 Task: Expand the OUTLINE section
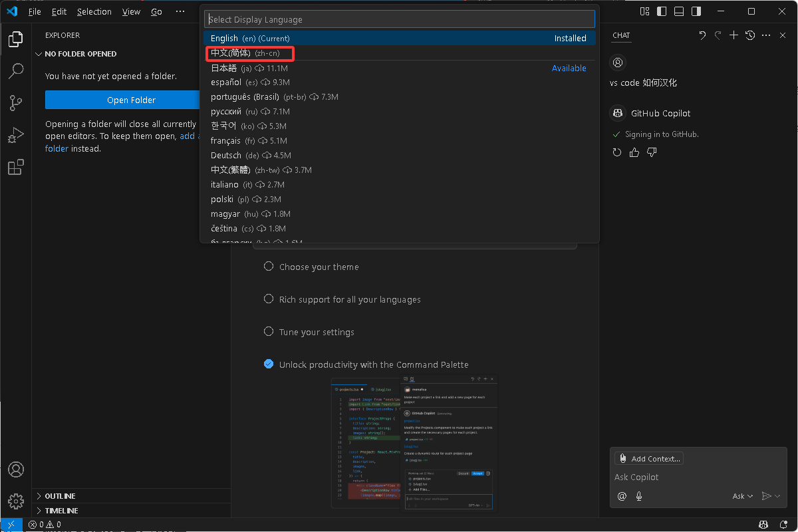point(131,496)
